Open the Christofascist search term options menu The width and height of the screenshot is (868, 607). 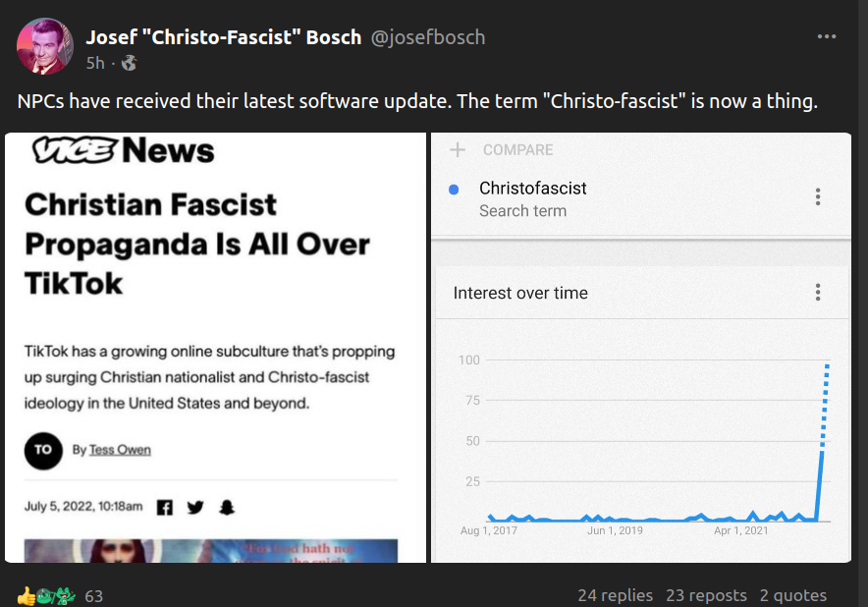tap(817, 197)
